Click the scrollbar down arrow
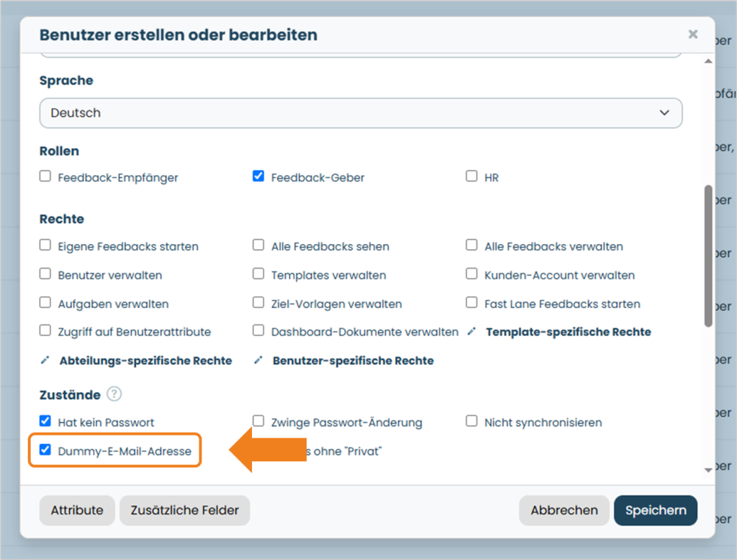Screen dimensions: 737x560 click(708, 470)
